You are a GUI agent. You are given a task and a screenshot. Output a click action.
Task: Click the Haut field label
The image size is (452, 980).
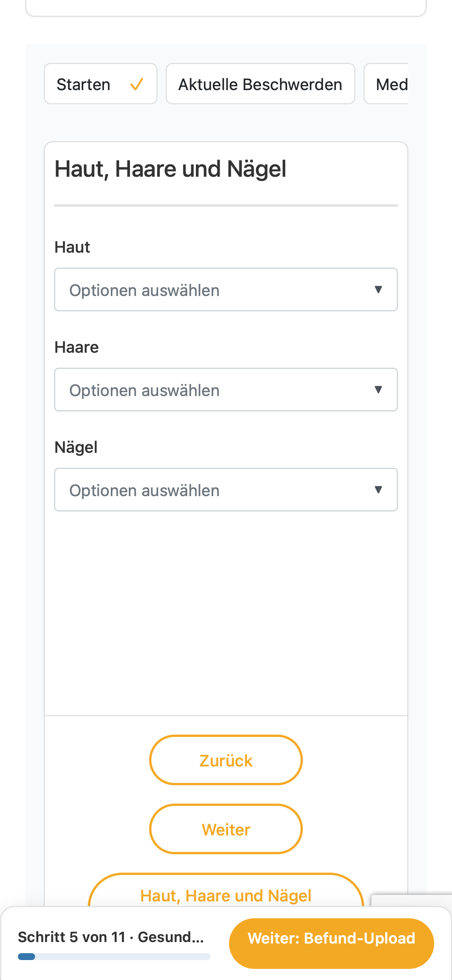point(72,247)
